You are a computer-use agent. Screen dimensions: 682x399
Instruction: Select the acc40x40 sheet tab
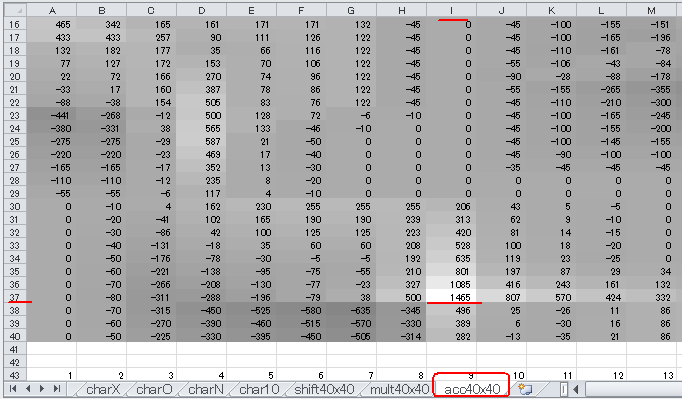pos(472,389)
